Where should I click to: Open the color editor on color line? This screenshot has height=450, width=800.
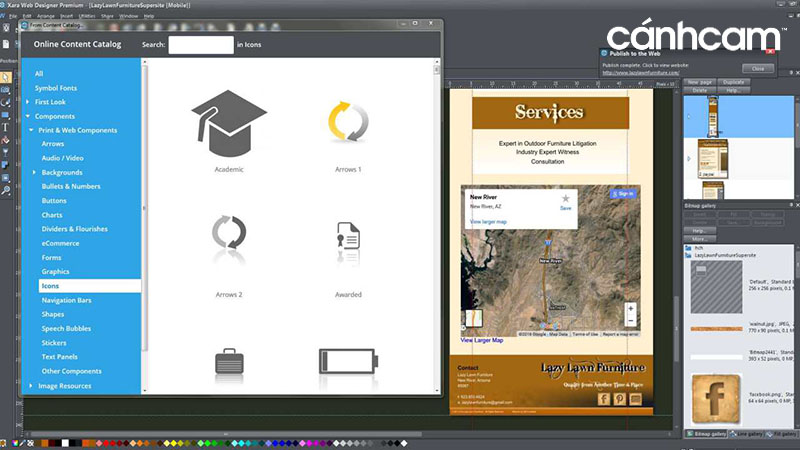click(x=15, y=443)
